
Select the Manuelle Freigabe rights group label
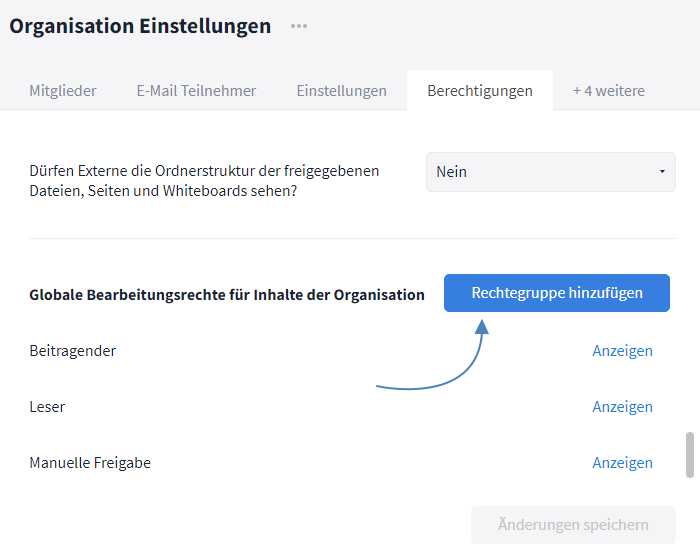pyautogui.click(x=90, y=463)
